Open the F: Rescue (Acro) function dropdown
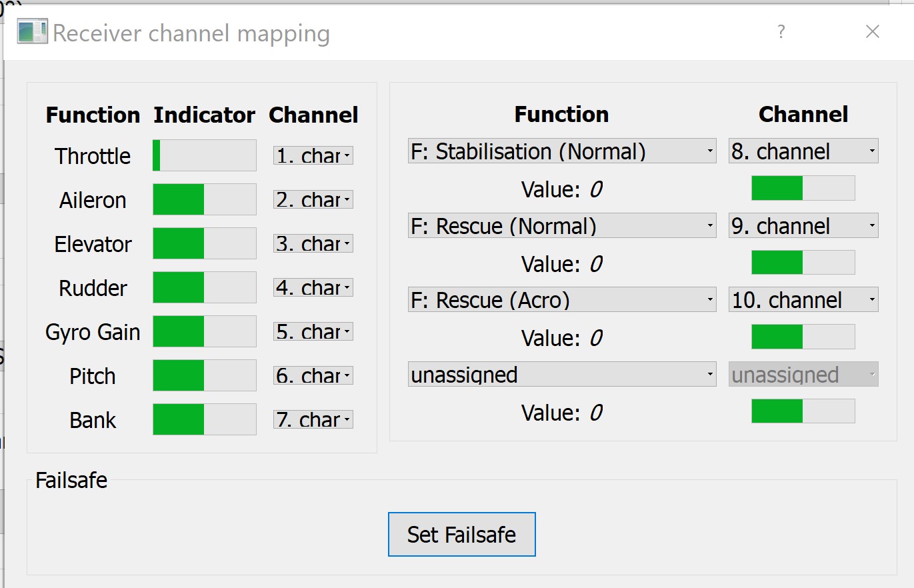 [561, 301]
